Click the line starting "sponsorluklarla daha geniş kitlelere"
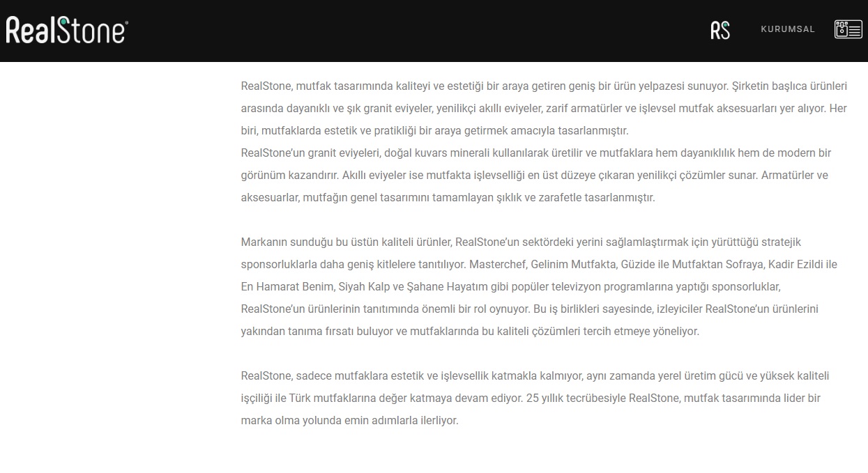This screenshot has height=473, width=868. (539, 265)
